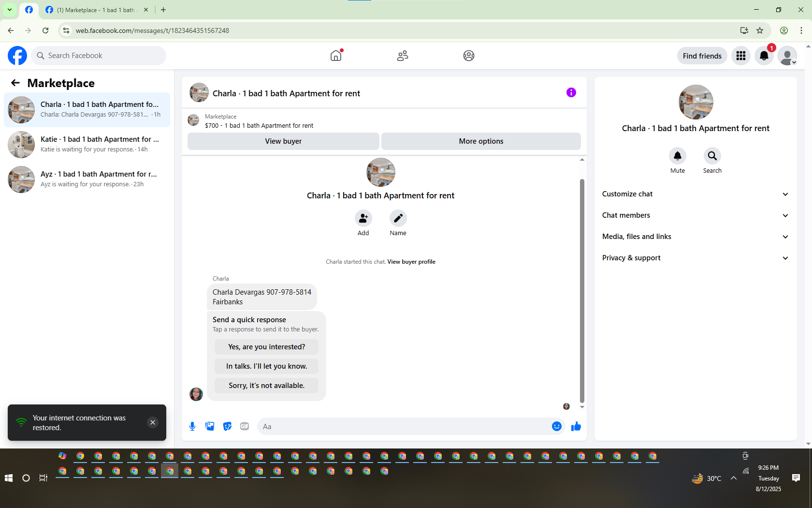The image size is (812, 508).
Task: Click the chat messages scrollbar
Action: (582, 290)
